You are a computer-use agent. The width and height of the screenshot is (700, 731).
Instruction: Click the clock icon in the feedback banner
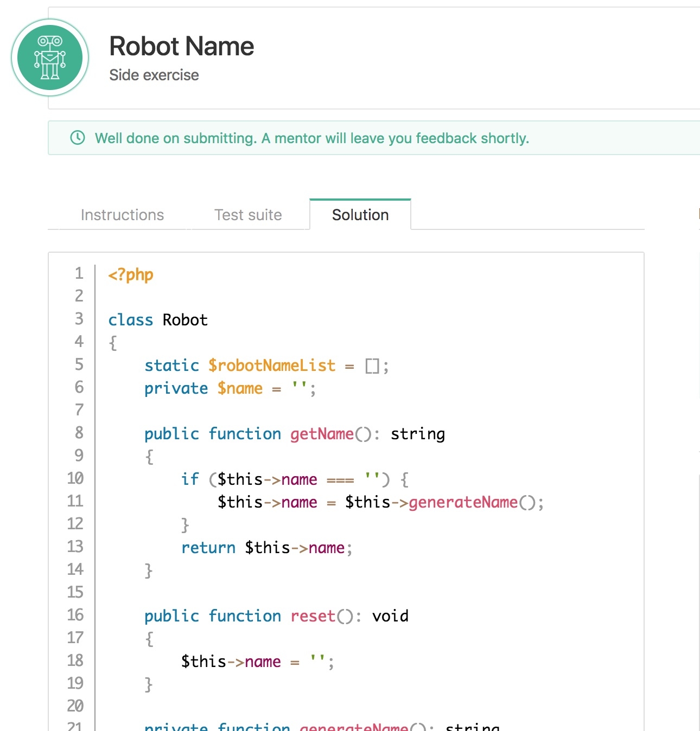point(78,138)
